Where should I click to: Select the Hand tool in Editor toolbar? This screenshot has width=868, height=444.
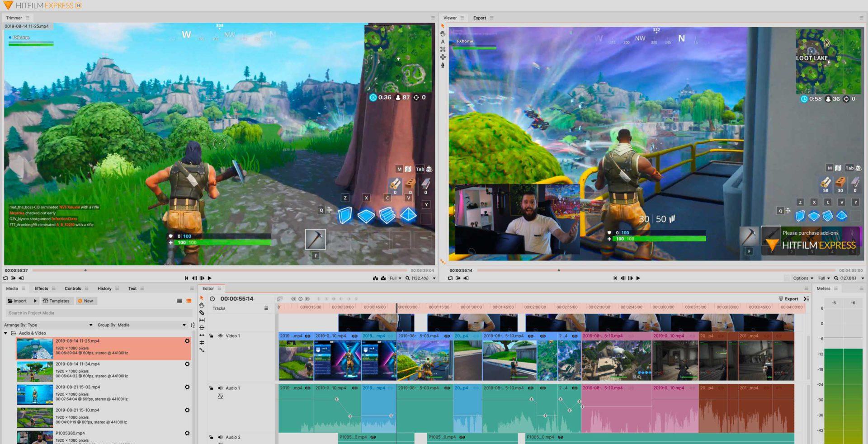tap(202, 305)
